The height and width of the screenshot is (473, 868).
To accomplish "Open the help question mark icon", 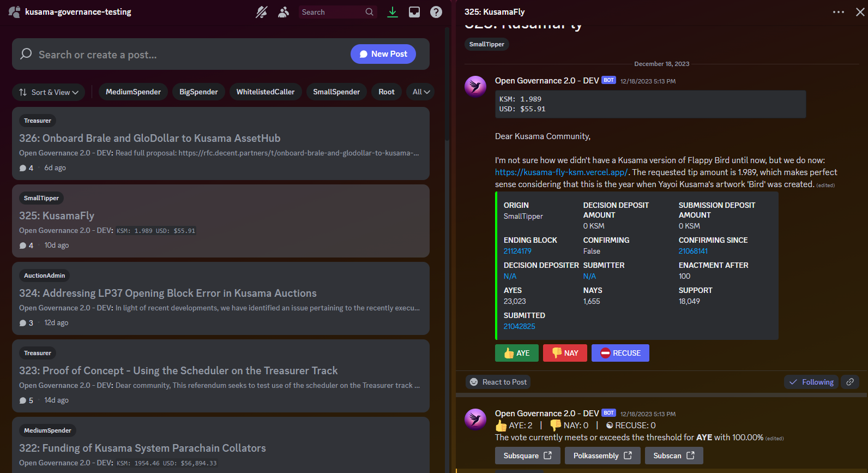I will tap(436, 12).
